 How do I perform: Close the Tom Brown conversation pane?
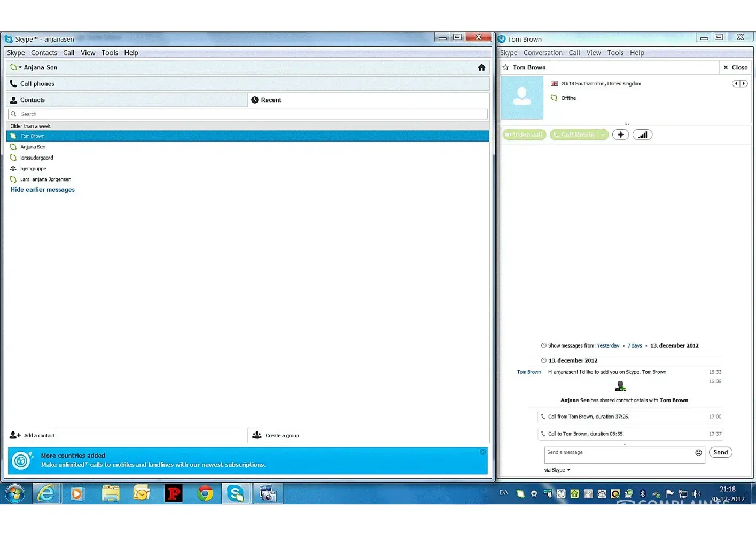pos(736,67)
